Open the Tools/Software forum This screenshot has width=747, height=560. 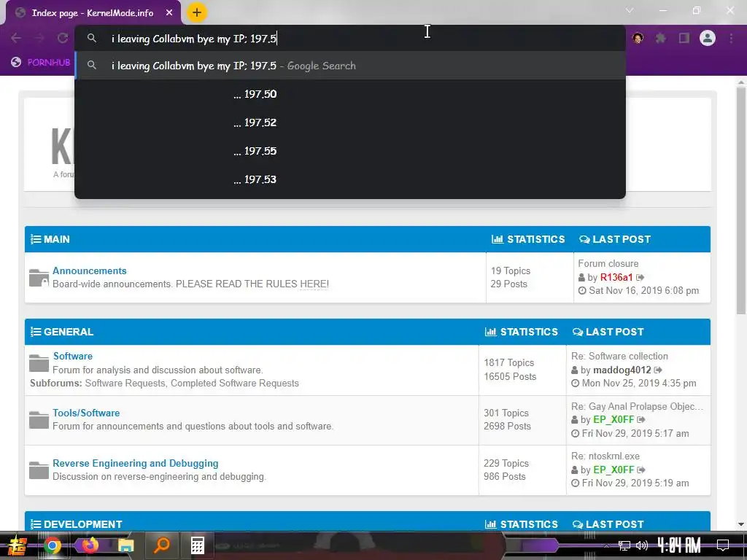(x=86, y=413)
